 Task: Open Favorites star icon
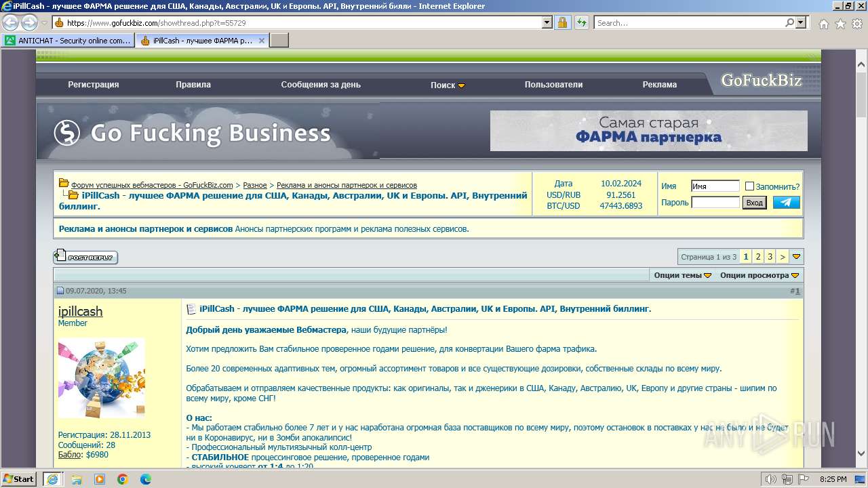(x=840, y=24)
